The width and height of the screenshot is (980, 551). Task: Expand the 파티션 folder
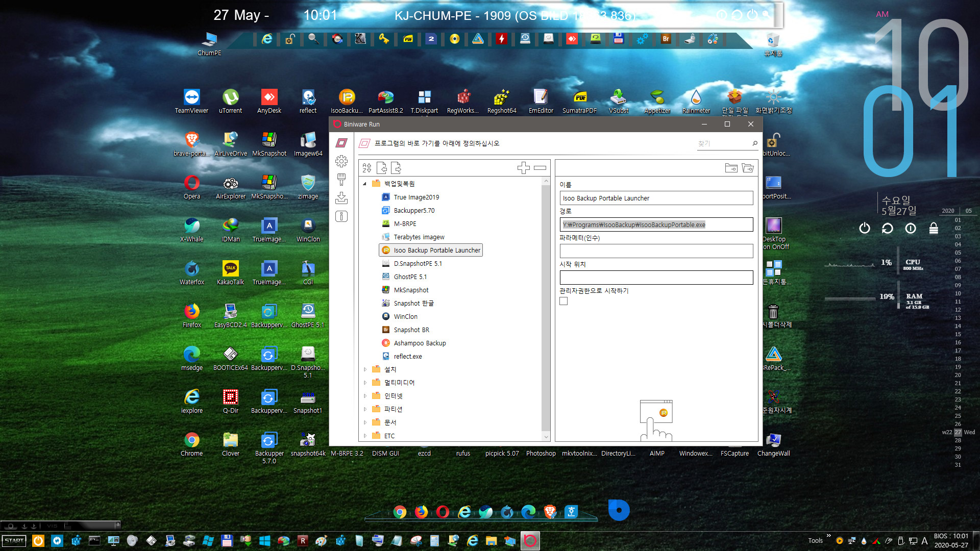point(365,409)
